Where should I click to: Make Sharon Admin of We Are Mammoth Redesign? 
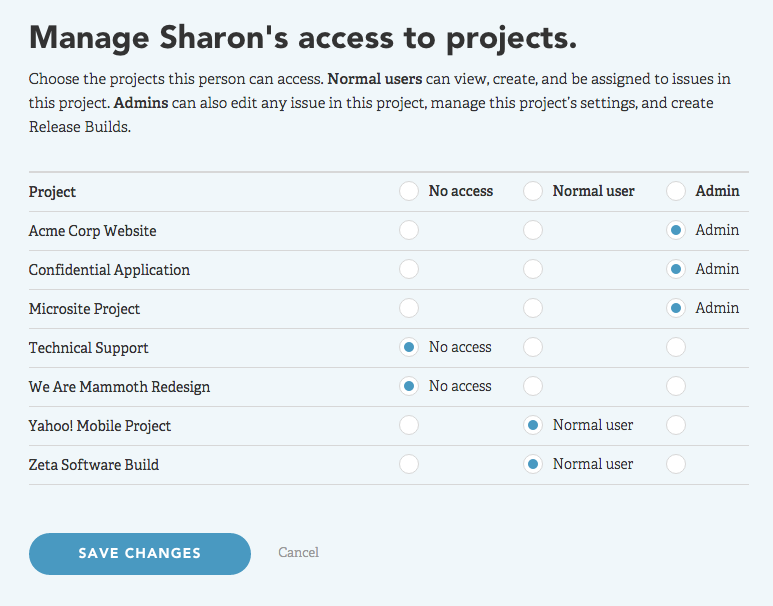pos(676,386)
